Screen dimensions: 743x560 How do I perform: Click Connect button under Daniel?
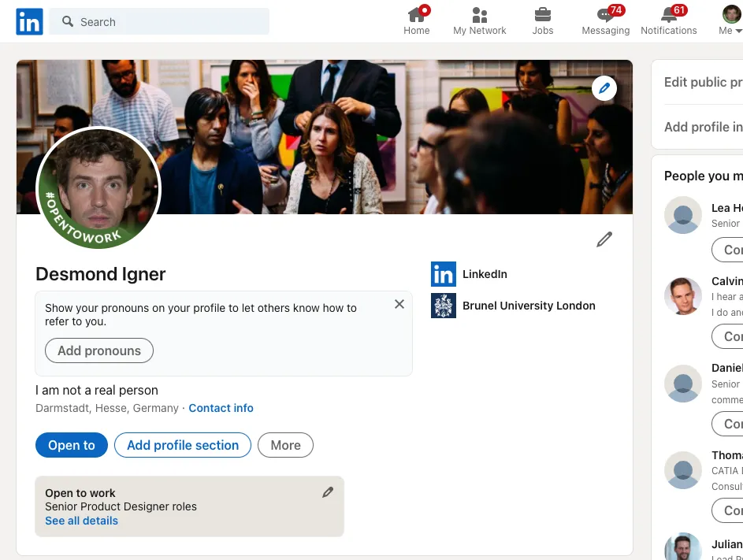pyautogui.click(x=727, y=424)
